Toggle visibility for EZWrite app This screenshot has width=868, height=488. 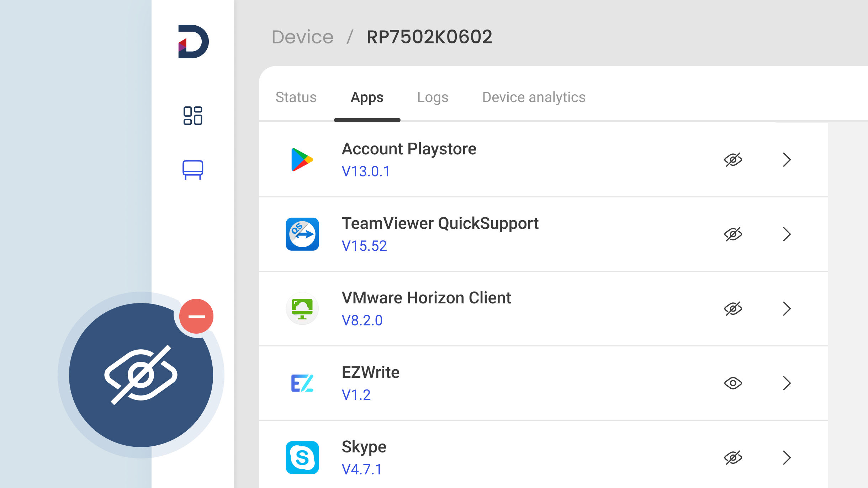tap(733, 382)
